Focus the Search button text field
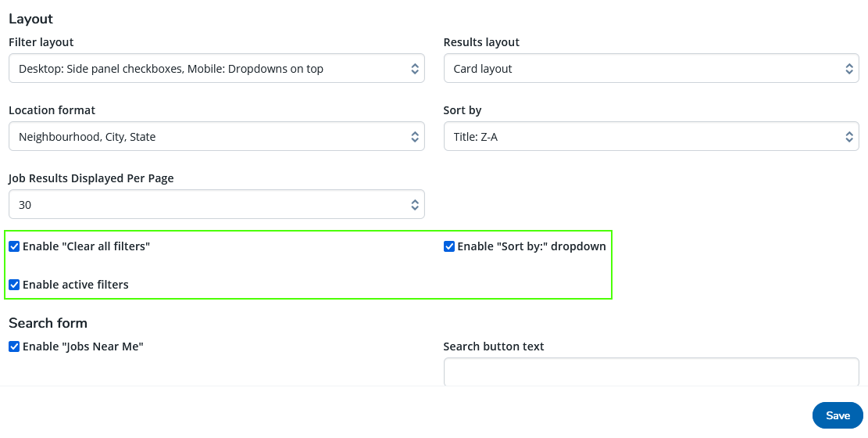This screenshot has height=438, width=868. 651,372
